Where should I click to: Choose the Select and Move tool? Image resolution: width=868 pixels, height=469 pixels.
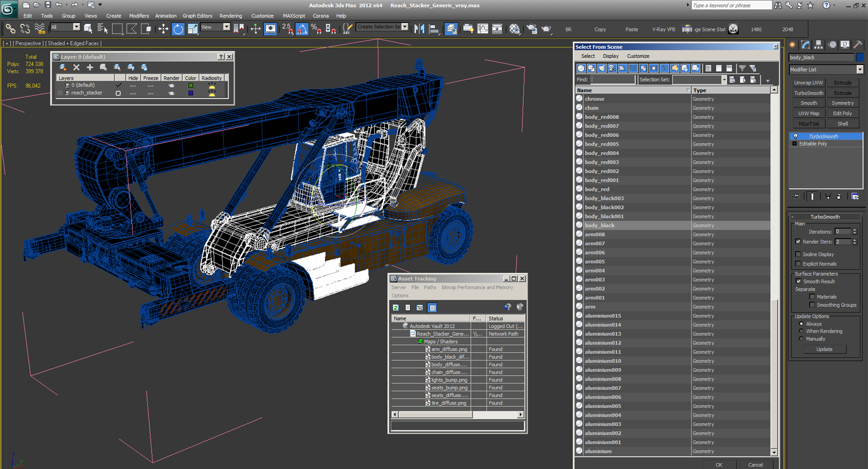[x=163, y=28]
